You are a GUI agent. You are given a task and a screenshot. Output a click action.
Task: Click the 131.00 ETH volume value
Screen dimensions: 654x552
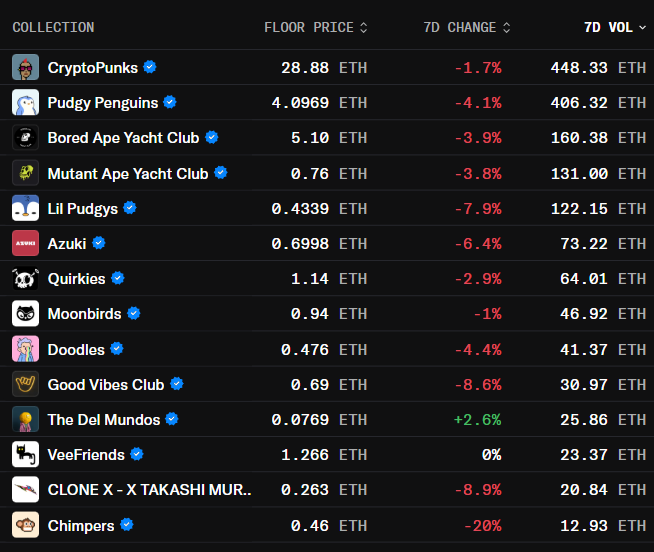(x=599, y=174)
